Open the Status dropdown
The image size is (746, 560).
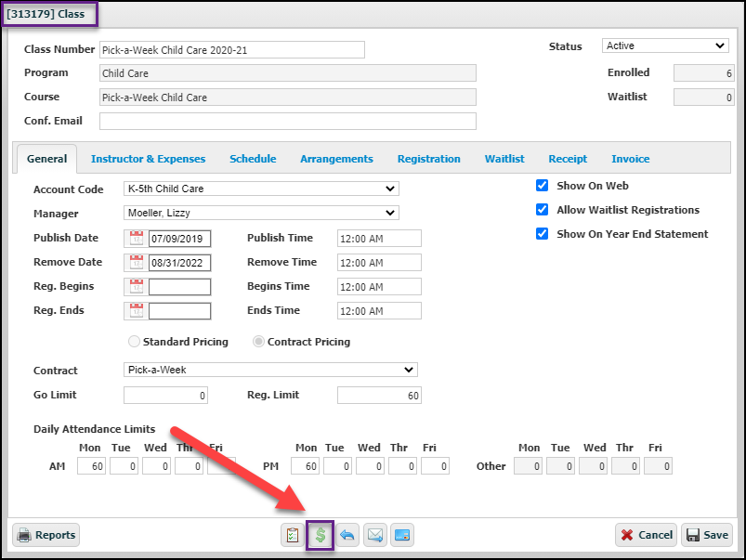(x=665, y=46)
